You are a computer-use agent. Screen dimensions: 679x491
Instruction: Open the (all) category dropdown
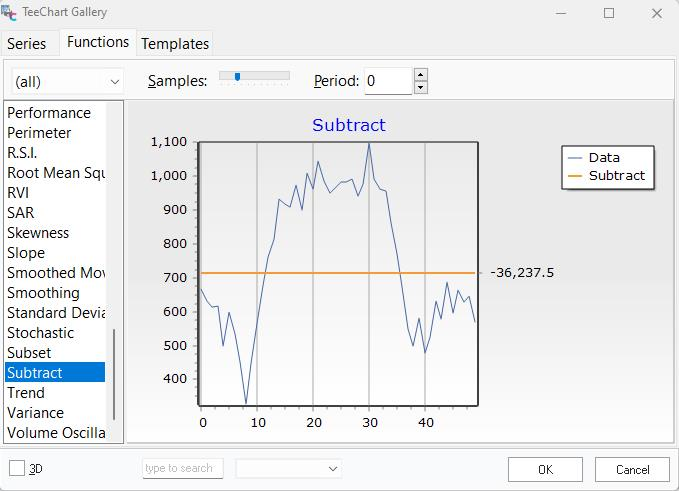tap(67, 81)
